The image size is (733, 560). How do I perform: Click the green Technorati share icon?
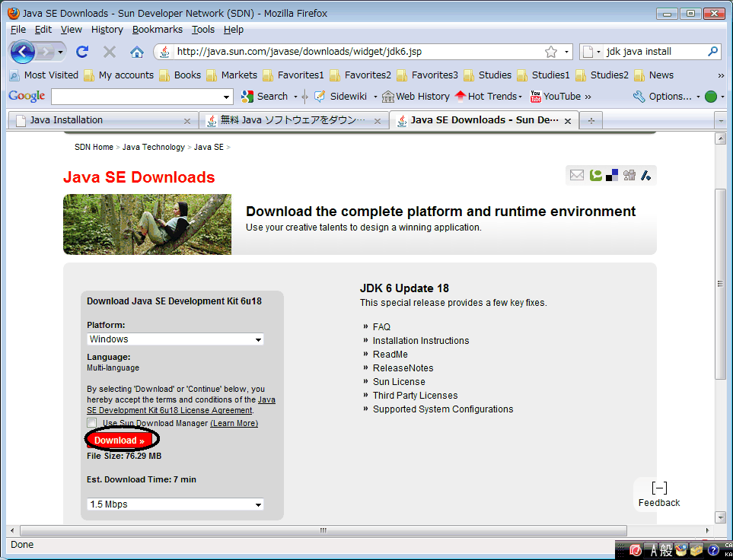point(595,175)
